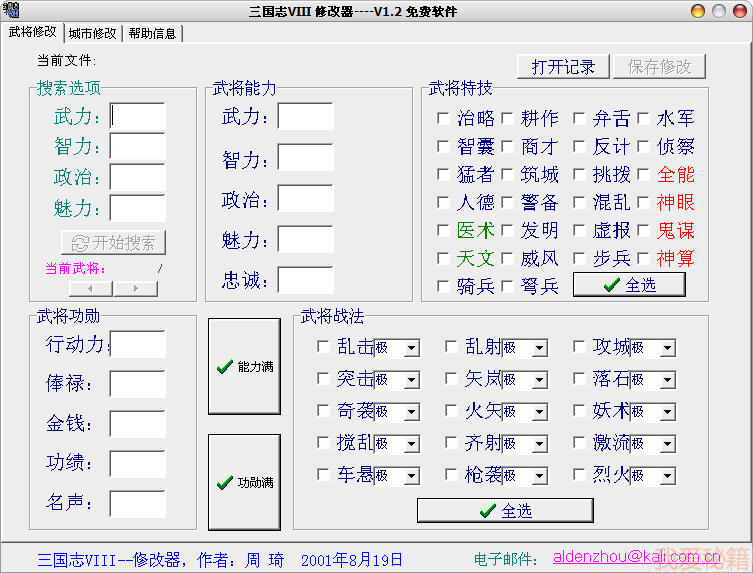Click the 能力满 checkmark button
This screenshot has width=753, height=573.
click(244, 367)
